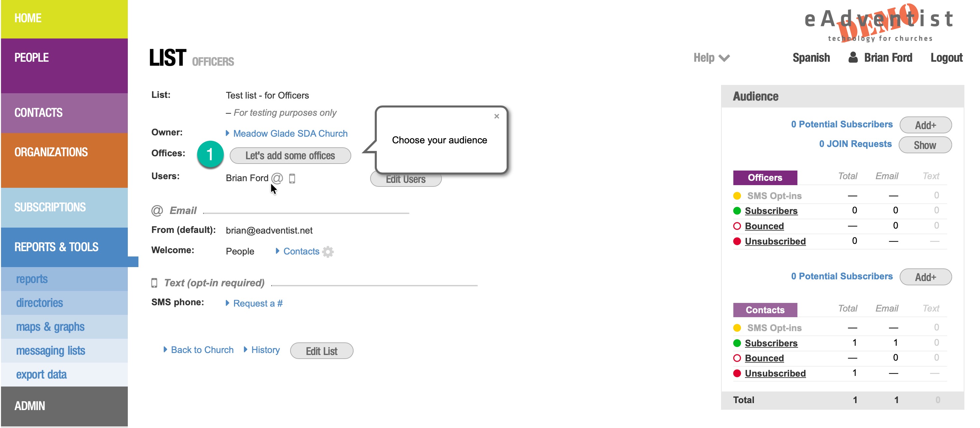Switch language to Spanish
980x428 pixels.
811,58
